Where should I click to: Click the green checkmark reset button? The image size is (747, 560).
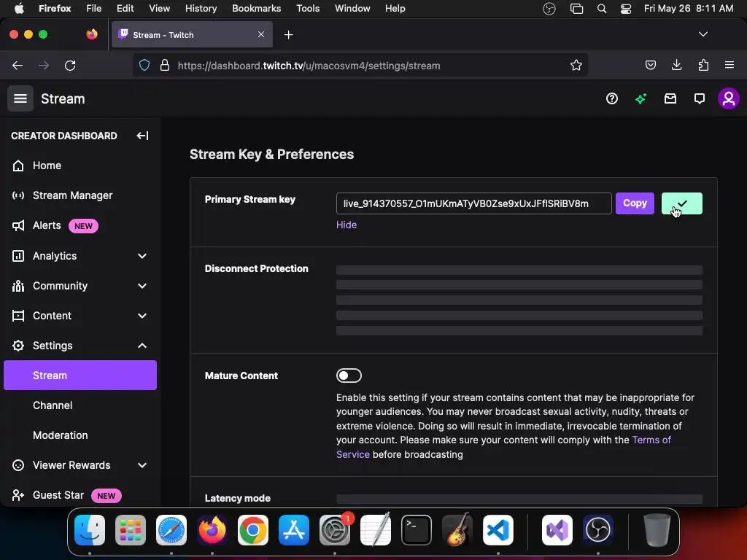pyautogui.click(x=682, y=203)
